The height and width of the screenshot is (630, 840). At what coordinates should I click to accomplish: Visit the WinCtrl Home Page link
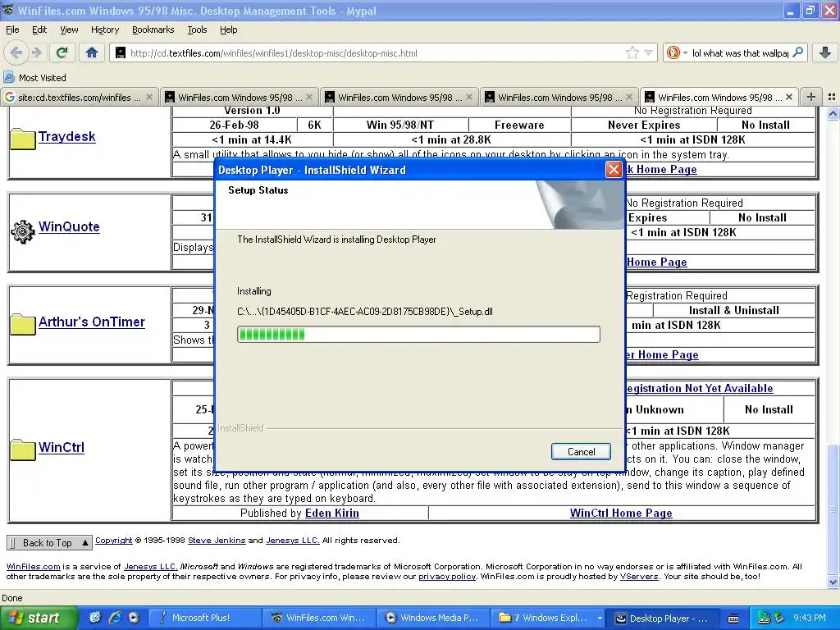point(621,513)
